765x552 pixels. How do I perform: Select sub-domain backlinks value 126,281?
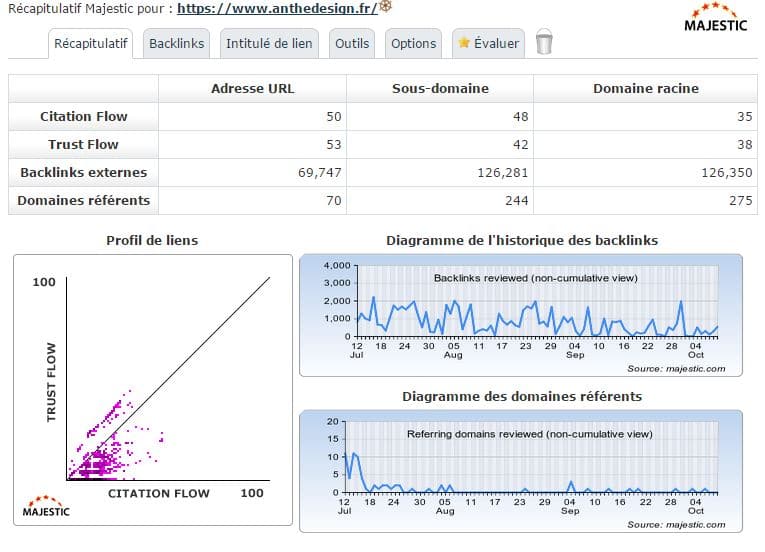503,173
